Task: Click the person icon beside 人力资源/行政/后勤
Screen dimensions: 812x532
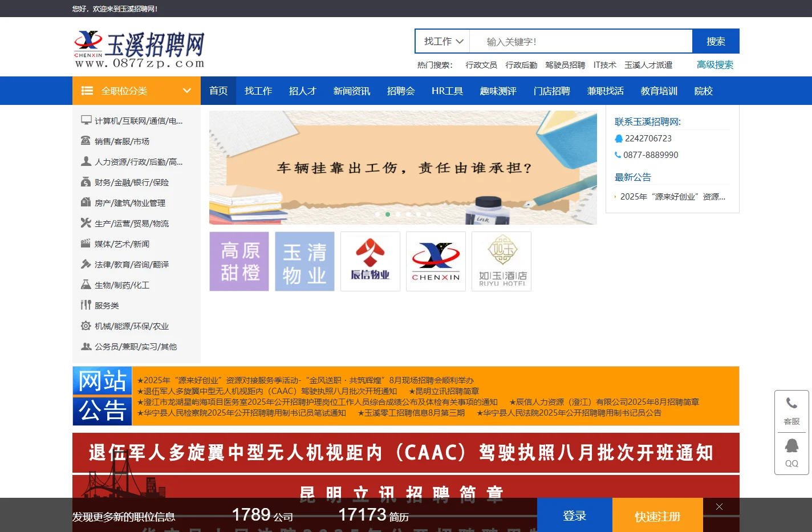Action: [x=86, y=161]
